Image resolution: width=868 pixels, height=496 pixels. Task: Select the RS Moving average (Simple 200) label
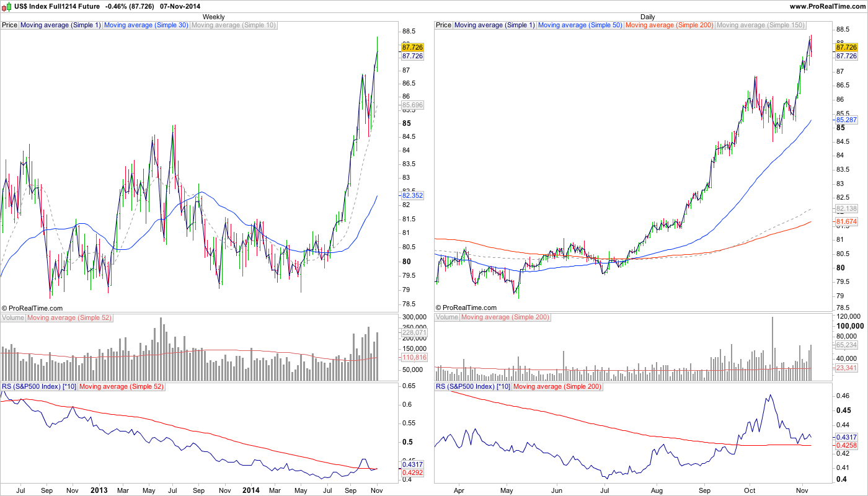click(x=557, y=387)
